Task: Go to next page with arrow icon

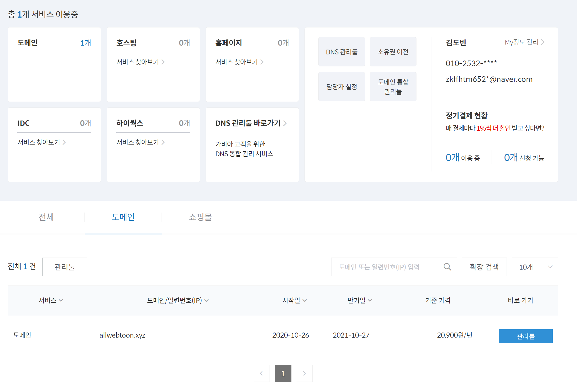Action: pos(304,373)
